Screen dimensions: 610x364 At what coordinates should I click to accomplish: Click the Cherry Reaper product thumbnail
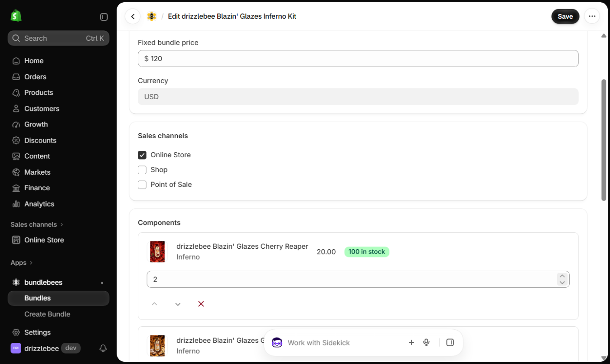[x=157, y=252]
